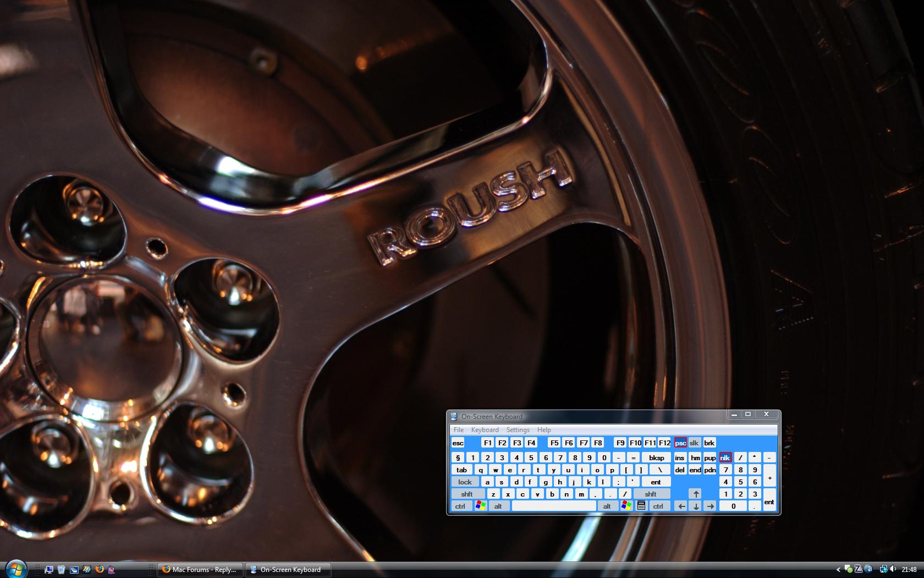Click the F5 function key

coord(554,443)
